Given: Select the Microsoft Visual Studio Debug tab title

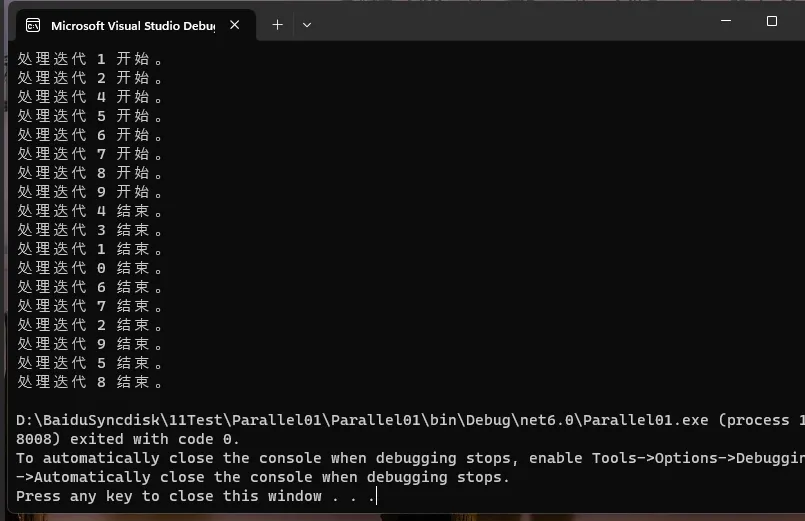Looking at the screenshot, I should click(x=133, y=26).
